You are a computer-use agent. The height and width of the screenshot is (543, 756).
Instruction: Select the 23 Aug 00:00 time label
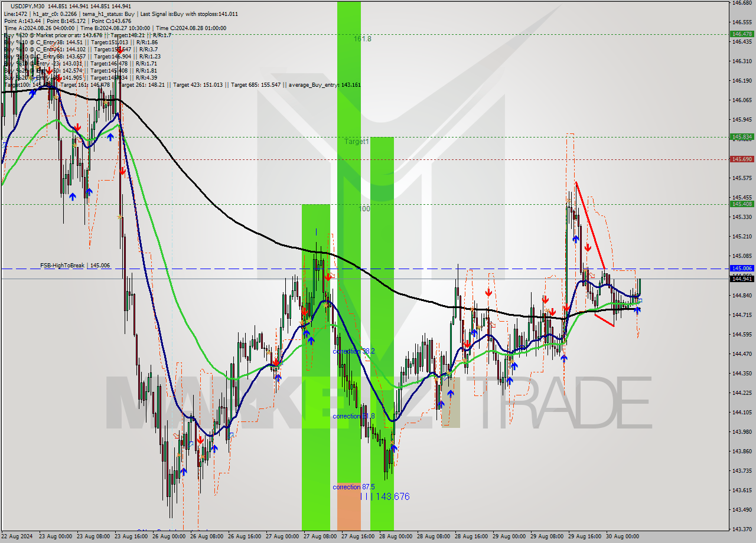pos(56,537)
